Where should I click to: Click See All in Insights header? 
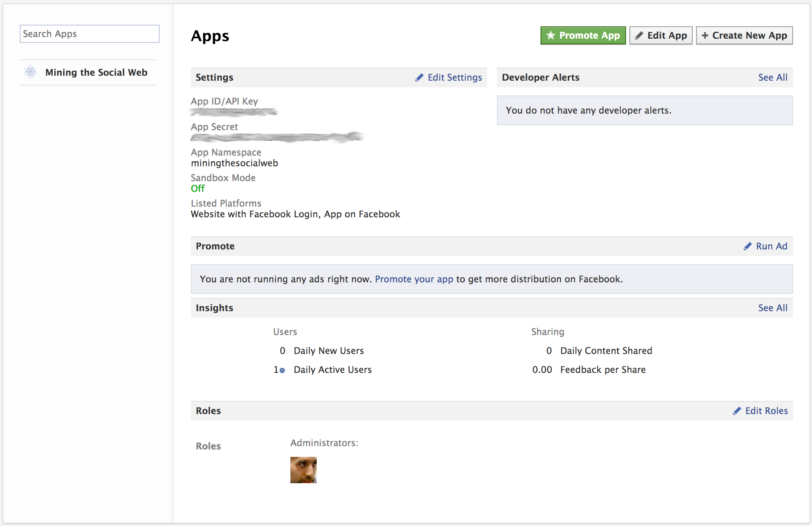773,308
